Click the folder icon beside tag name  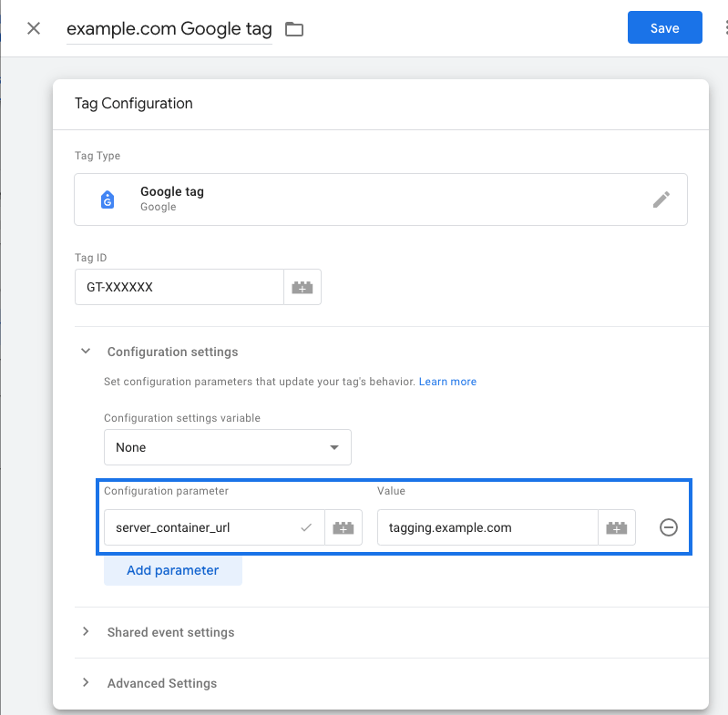point(293,29)
